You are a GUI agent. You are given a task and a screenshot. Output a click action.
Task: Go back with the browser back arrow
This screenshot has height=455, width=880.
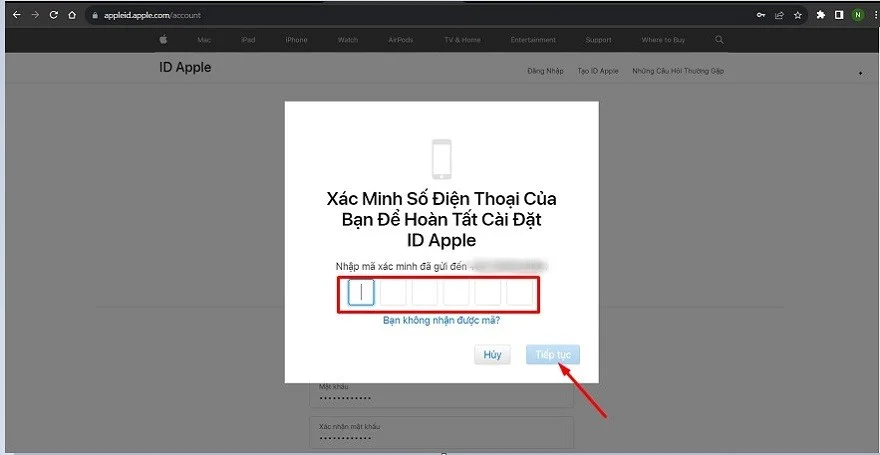click(16, 15)
